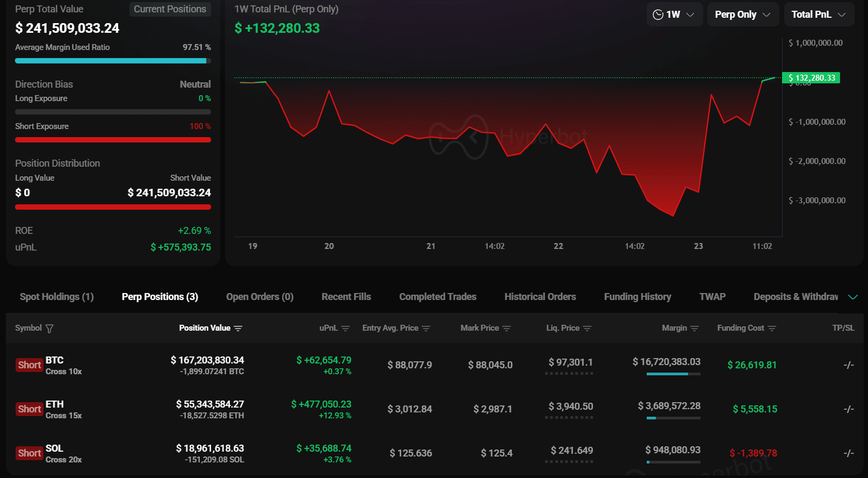Click the Mark Price sort icon
Viewport: 868px width, 478px height.
pyautogui.click(x=507, y=329)
